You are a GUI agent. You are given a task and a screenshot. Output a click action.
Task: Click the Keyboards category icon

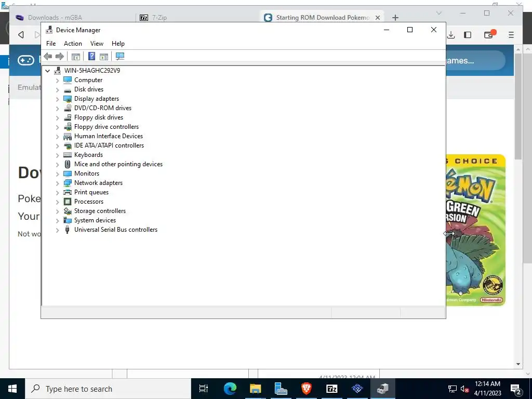tap(68, 155)
